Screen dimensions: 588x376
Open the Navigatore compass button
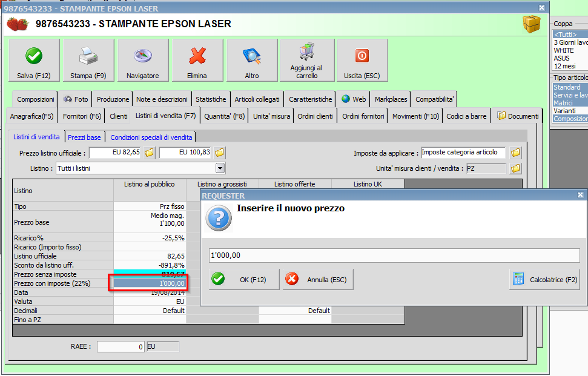click(x=143, y=61)
